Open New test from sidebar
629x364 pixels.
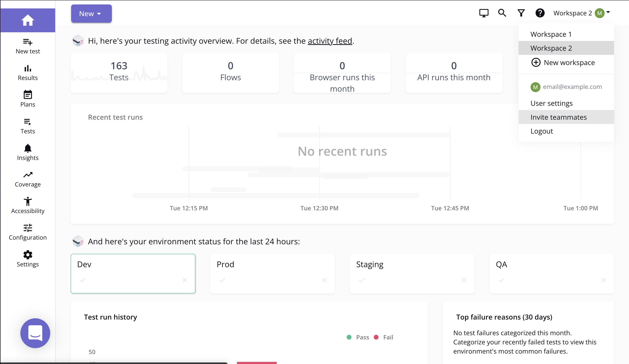[x=28, y=46]
